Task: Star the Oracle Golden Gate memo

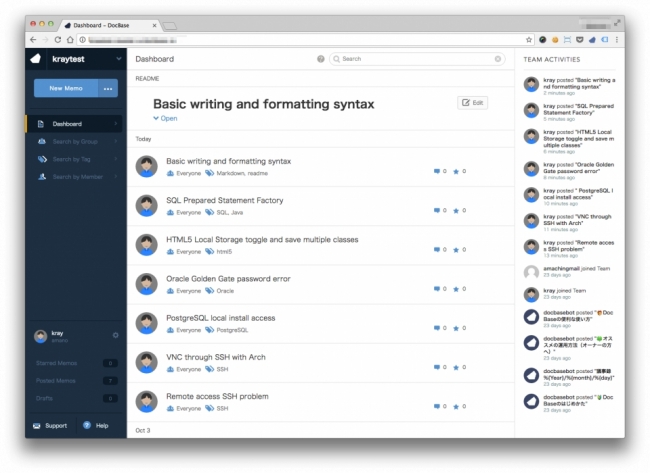Action: pos(456,289)
